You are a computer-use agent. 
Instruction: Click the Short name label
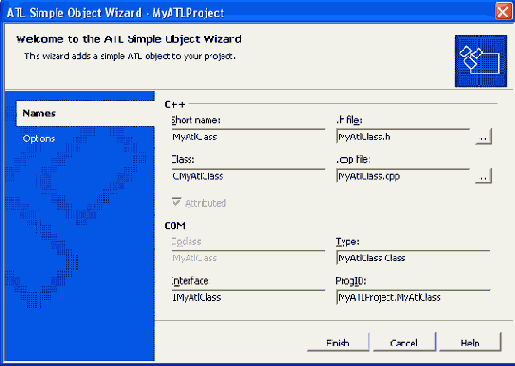click(196, 120)
